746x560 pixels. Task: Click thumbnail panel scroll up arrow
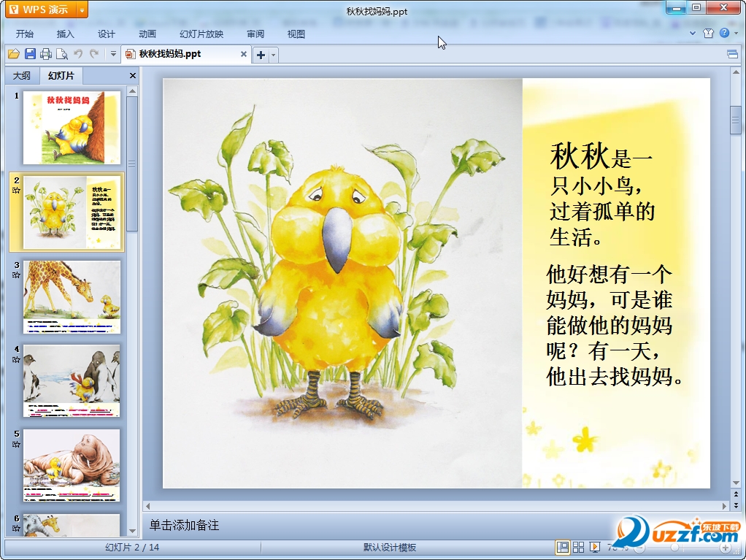(133, 91)
